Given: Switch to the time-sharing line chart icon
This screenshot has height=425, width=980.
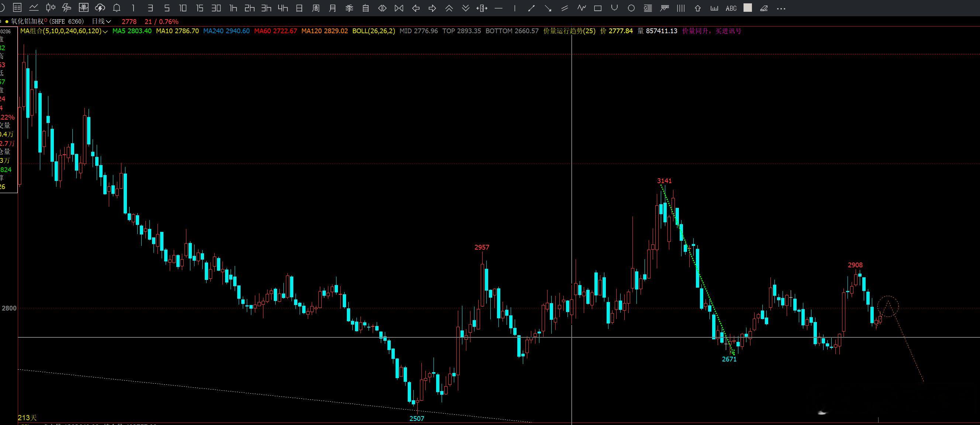Looking at the screenshot, I should (34, 8).
